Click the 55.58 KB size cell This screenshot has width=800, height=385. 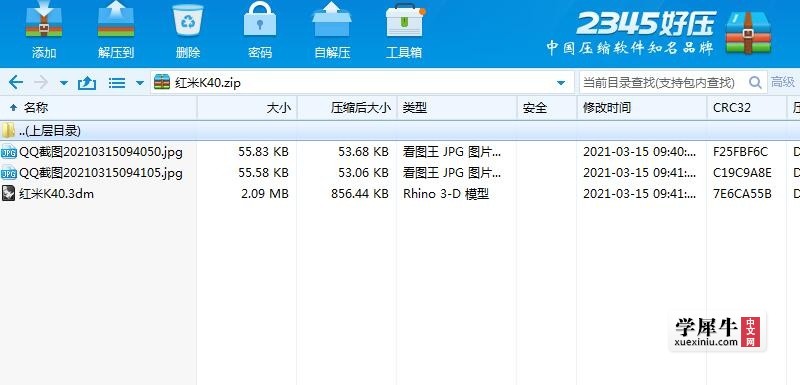[x=263, y=173]
